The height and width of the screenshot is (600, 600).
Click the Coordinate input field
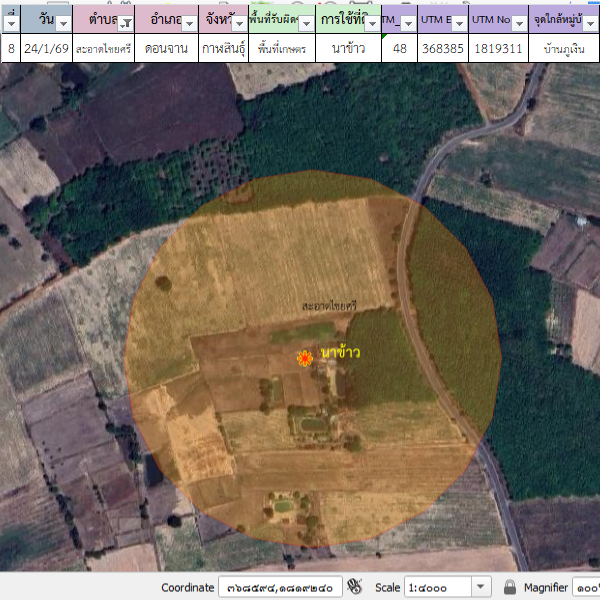(x=280, y=587)
